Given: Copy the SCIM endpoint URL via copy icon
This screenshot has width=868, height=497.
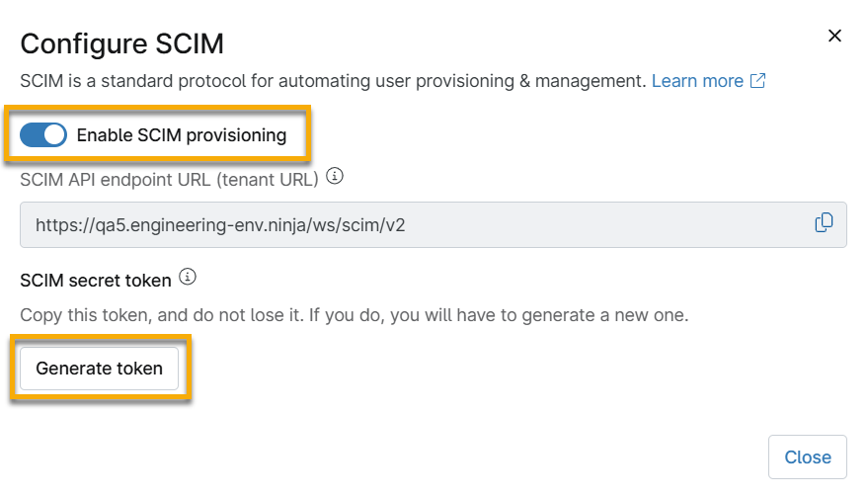Looking at the screenshot, I should [824, 223].
